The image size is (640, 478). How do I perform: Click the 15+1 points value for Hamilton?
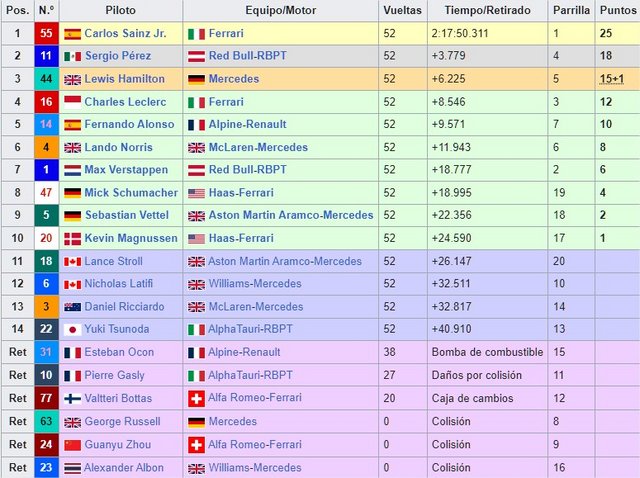(612, 79)
